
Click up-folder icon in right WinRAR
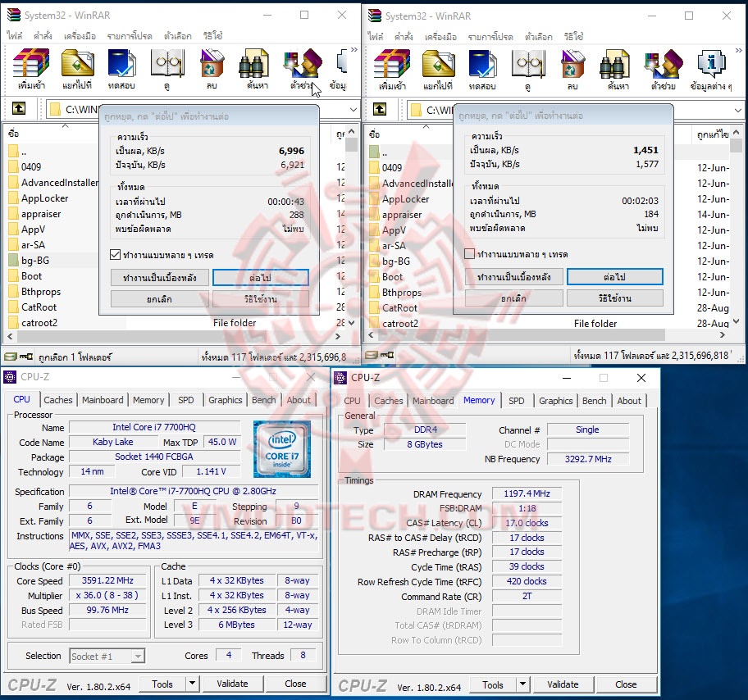(380, 109)
